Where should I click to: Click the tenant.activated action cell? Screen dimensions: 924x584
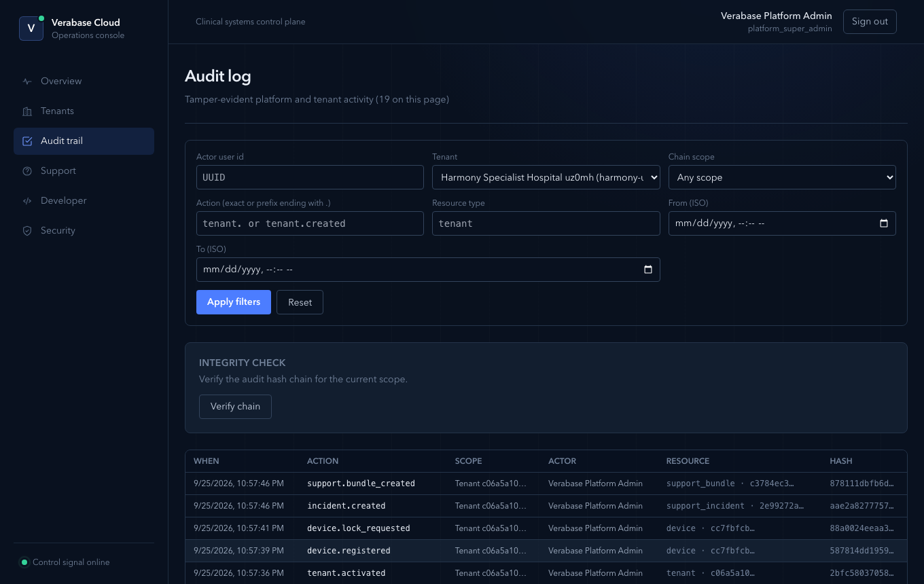(x=346, y=573)
